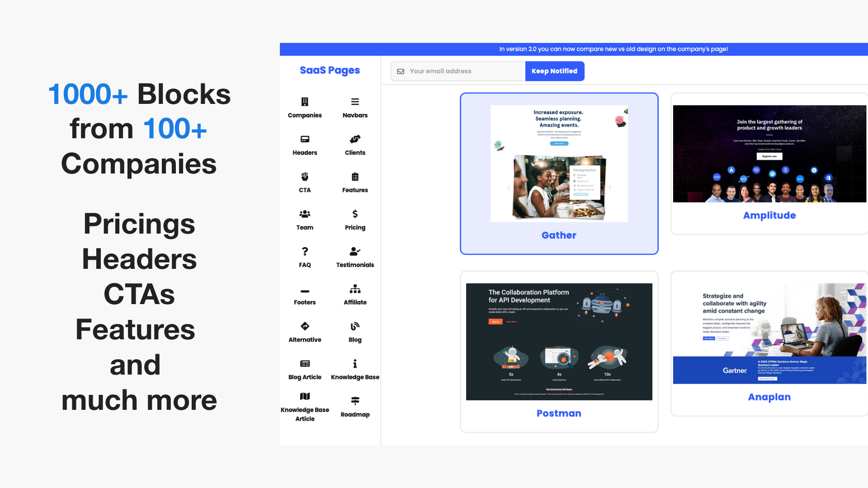The height and width of the screenshot is (488, 868).
Task: Click the Pricing icon in sidebar
Action: pos(355,215)
